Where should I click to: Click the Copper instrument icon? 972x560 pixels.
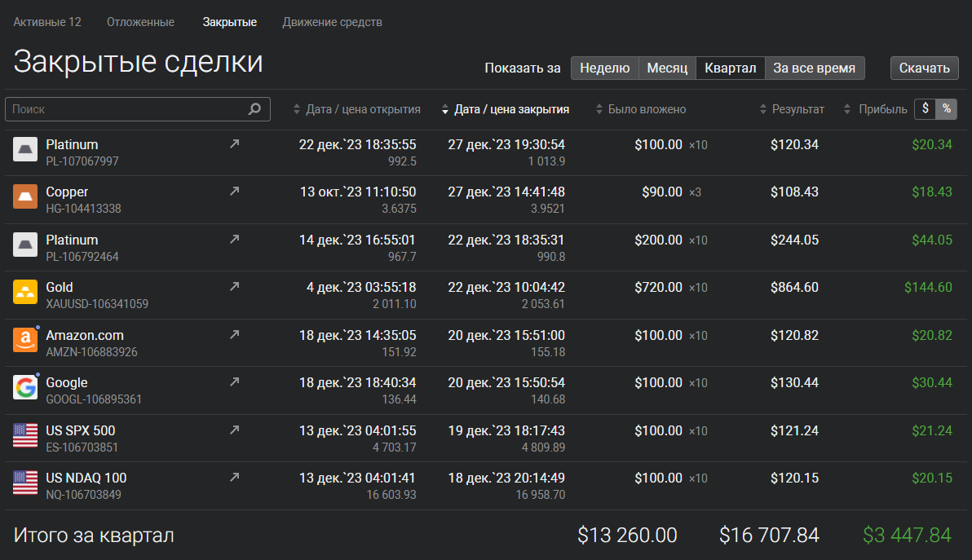pos(25,196)
